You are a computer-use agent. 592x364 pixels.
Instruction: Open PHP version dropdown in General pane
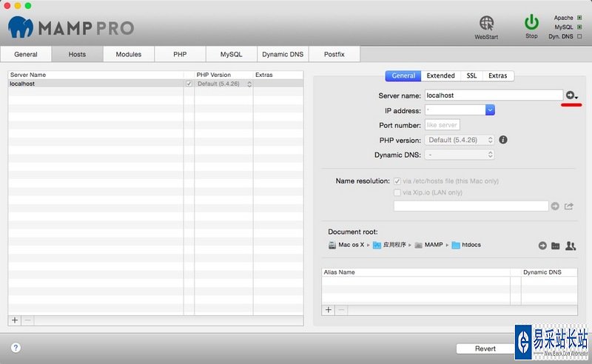tap(460, 140)
